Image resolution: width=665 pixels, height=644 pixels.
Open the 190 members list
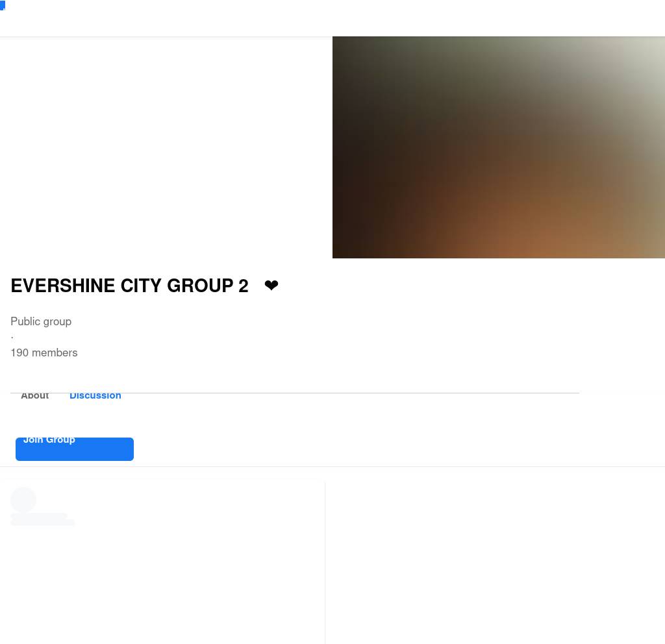[x=44, y=353]
